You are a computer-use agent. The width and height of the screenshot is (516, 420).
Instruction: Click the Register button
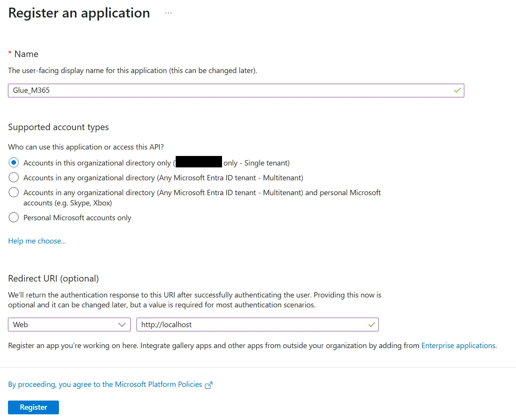point(33,407)
